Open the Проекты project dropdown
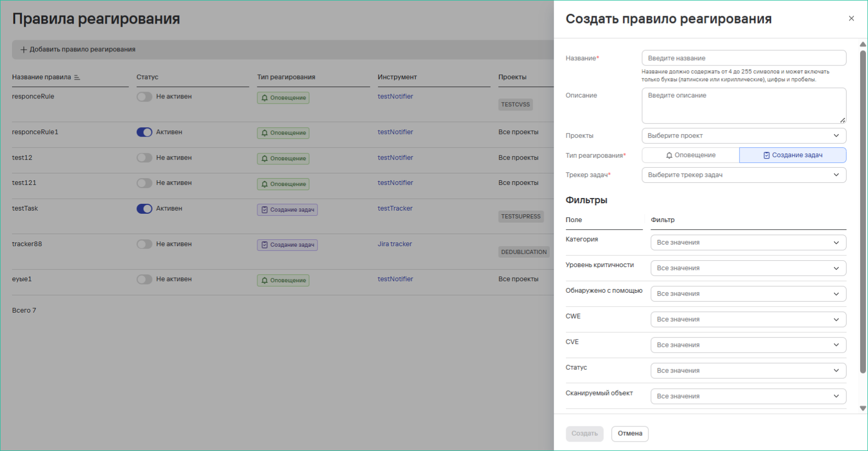The width and height of the screenshot is (868, 451). pos(743,136)
